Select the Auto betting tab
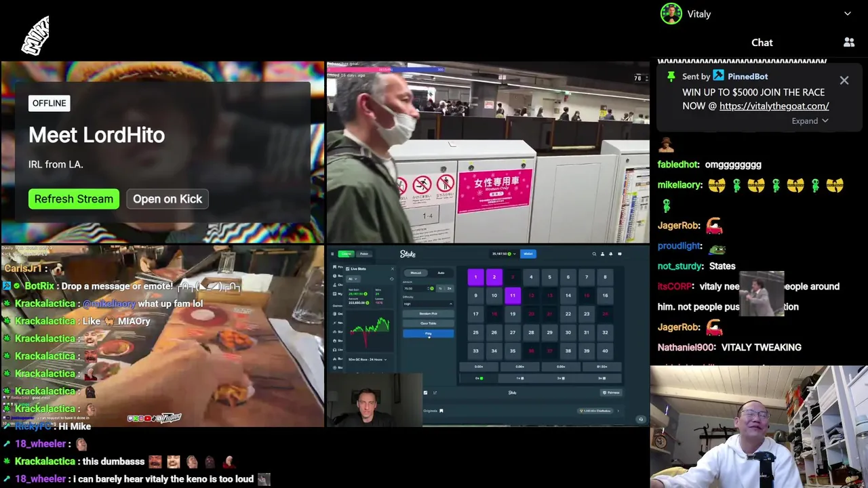This screenshot has width=868, height=488. [x=441, y=272]
